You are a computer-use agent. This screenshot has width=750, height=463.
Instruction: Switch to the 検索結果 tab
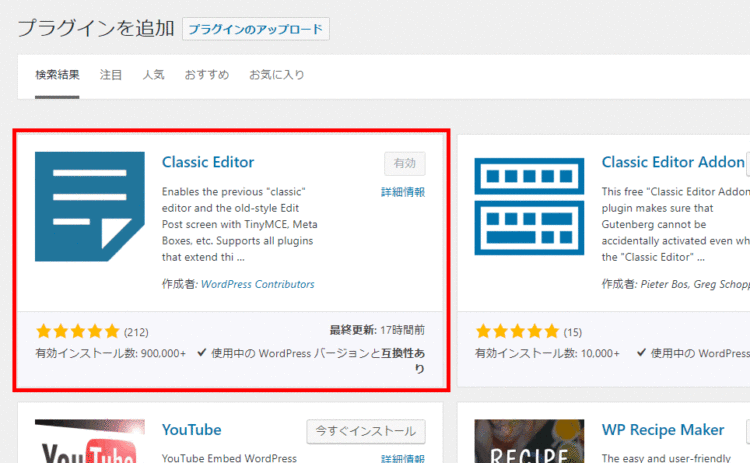pos(57,75)
